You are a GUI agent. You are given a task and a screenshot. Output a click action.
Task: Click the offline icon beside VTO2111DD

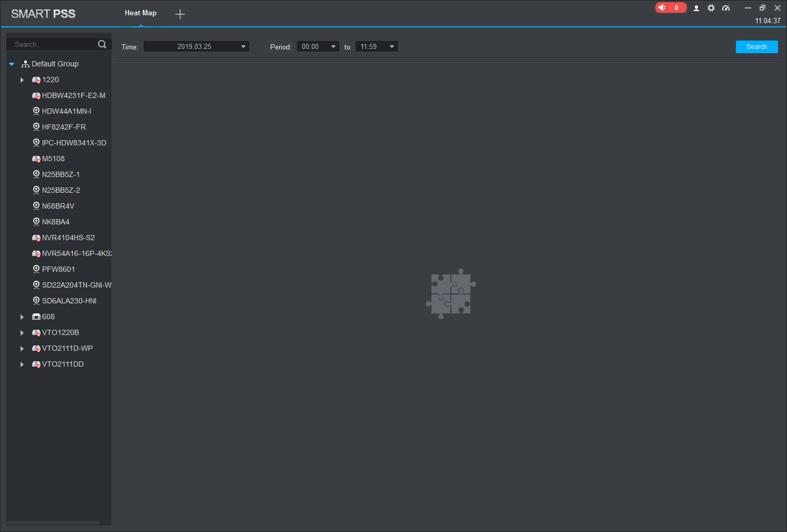[36, 364]
